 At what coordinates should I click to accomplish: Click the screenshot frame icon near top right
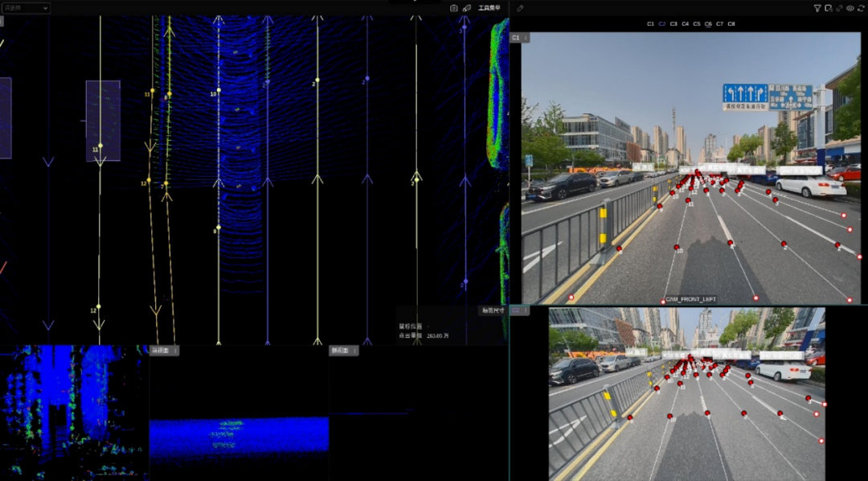pos(828,7)
